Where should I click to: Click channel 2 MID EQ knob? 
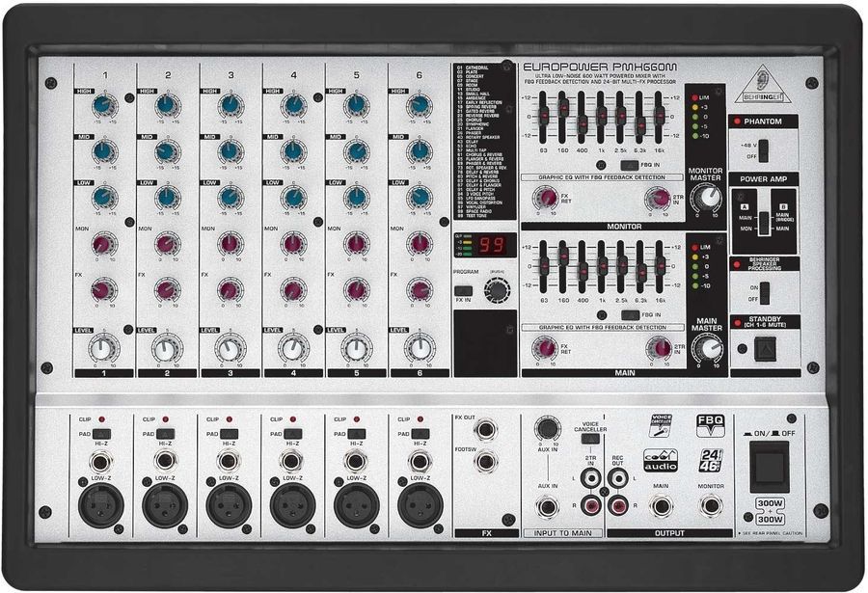(167, 151)
